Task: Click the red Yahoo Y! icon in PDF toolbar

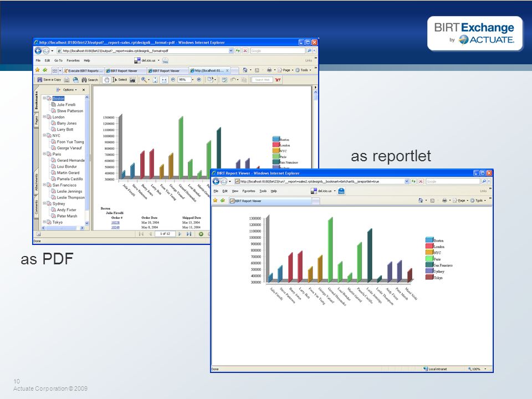Action: (x=278, y=80)
